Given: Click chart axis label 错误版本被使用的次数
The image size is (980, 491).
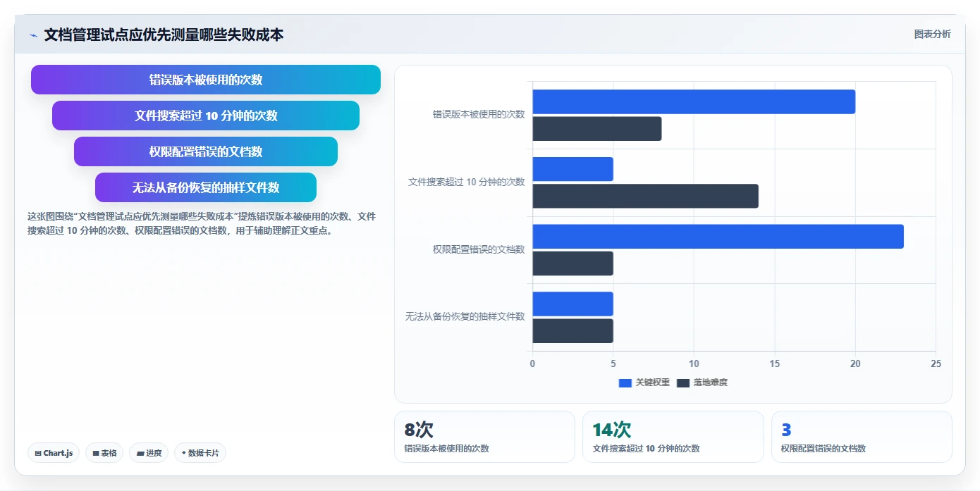Looking at the screenshot, I should point(479,114).
